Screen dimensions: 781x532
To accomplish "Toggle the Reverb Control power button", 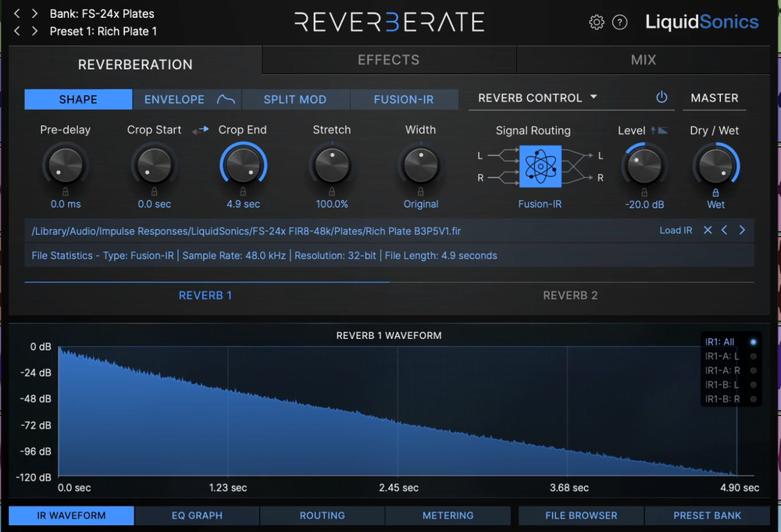I will tap(662, 98).
